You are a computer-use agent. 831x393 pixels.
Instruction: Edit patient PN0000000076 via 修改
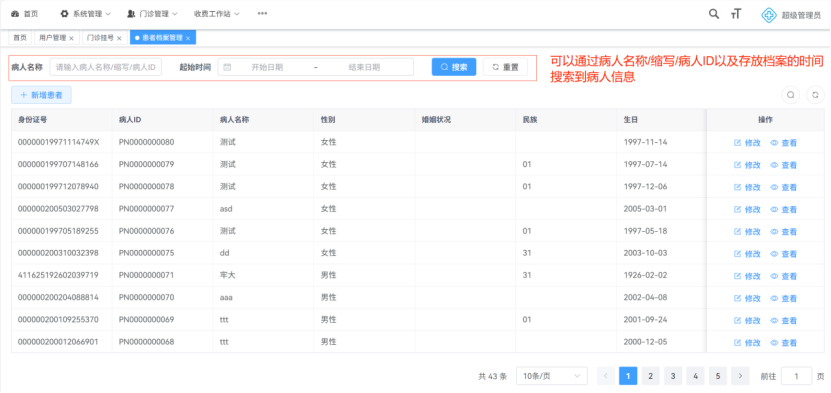pyautogui.click(x=747, y=232)
